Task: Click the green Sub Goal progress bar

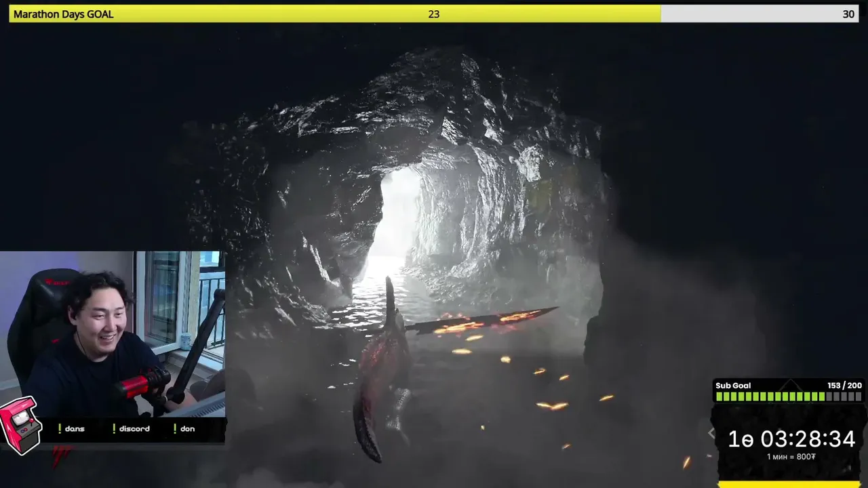Action: (788, 396)
